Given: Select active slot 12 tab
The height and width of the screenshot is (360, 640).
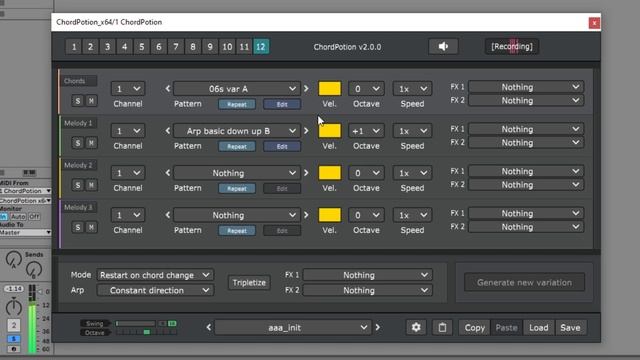Looking at the screenshot, I should pos(261,47).
